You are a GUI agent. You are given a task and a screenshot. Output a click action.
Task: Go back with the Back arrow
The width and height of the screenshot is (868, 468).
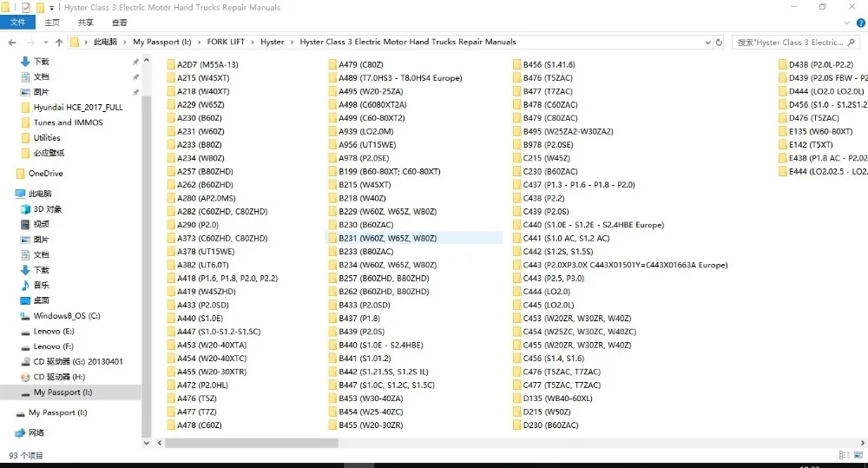(x=12, y=42)
